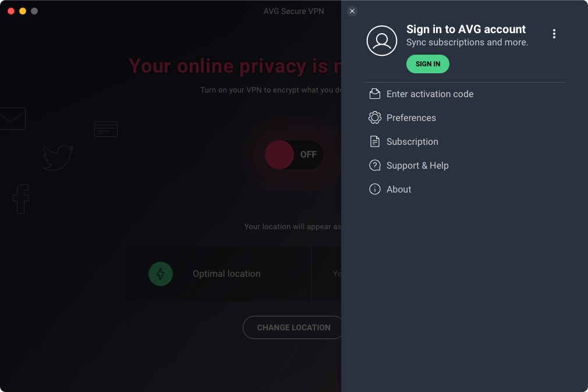Select Enter activation code menu item
This screenshot has width=588, height=392.
pos(430,94)
